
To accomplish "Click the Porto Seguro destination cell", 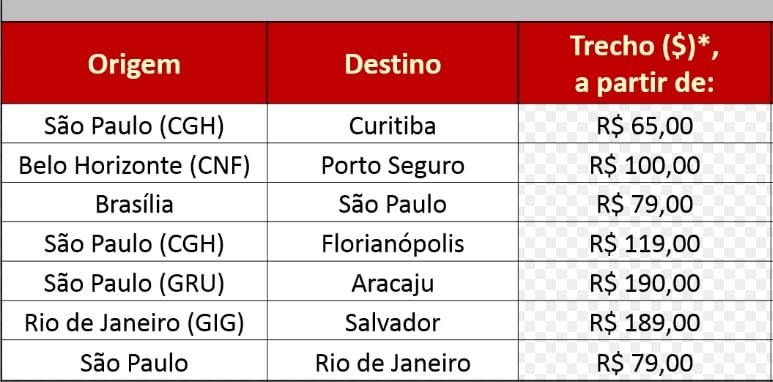I will pyautogui.click(x=393, y=163).
